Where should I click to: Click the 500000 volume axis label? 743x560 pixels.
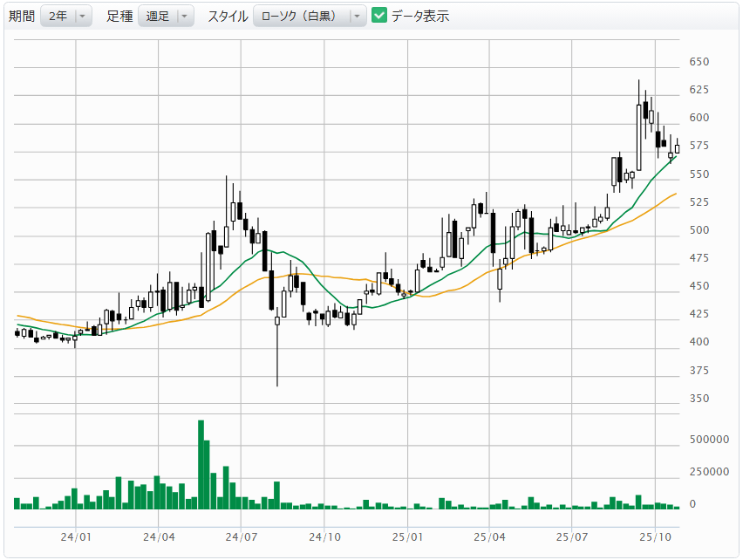[x=709, y=440]
